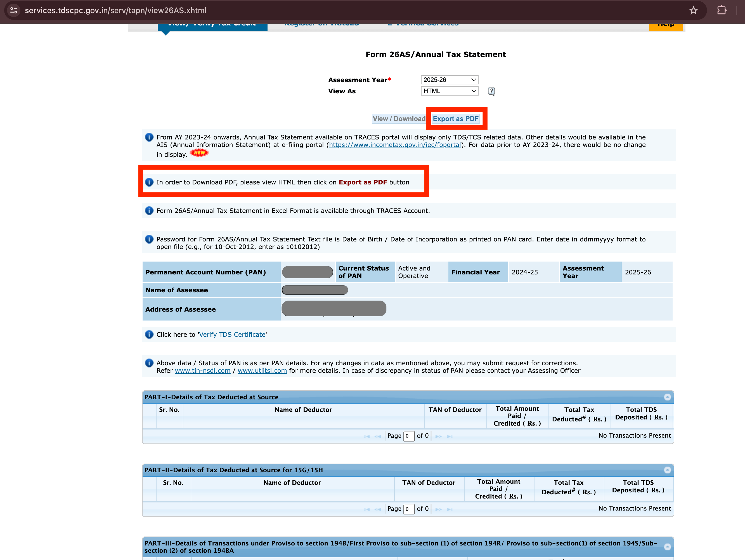Open the browser extensions puzzle icon
Screen dimensions: 745x560
coord(722,10)
